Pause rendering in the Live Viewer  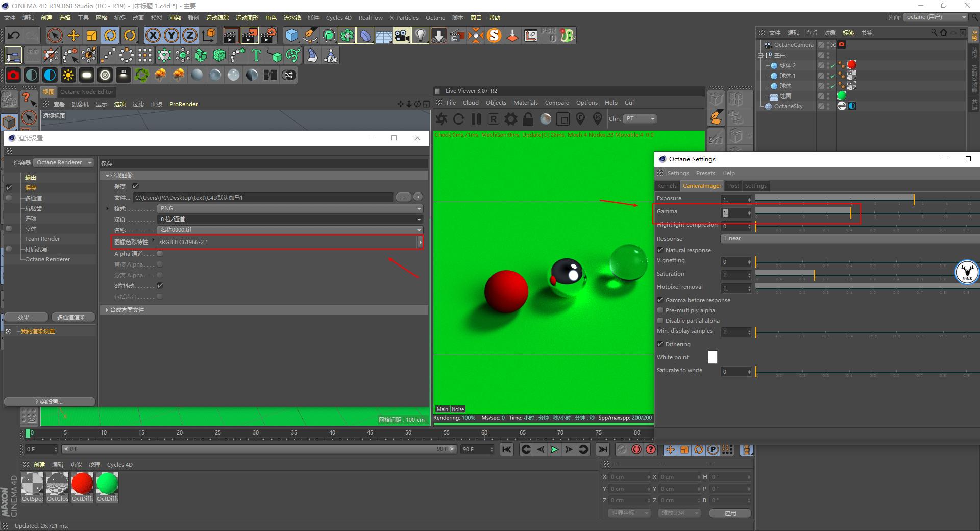(x=476, y=119)
